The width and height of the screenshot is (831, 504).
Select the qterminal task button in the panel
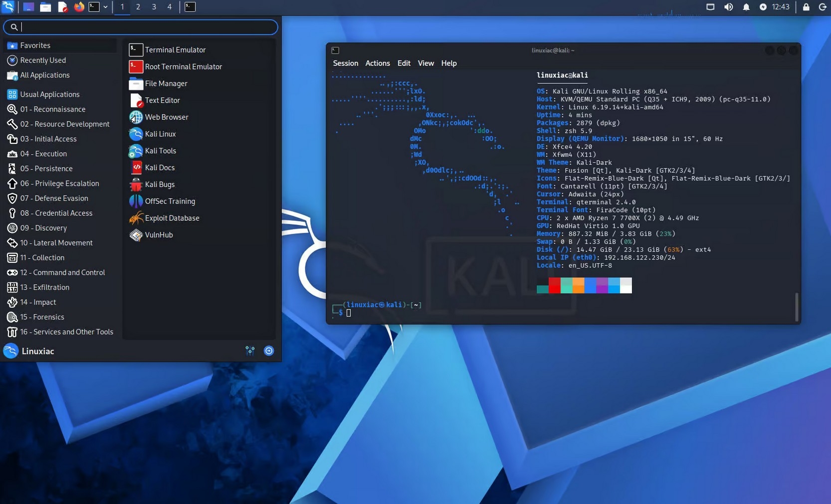190,7
